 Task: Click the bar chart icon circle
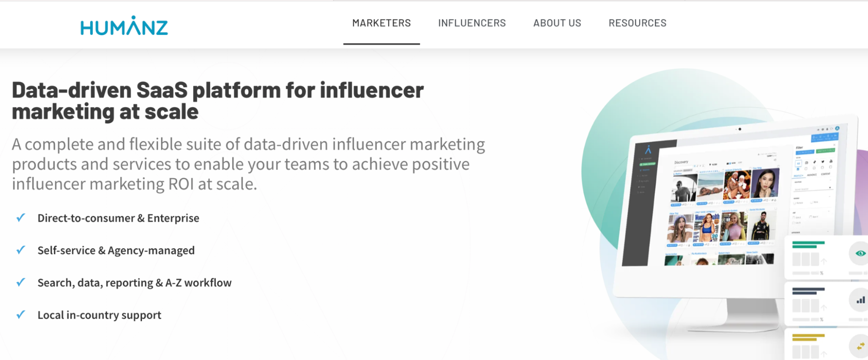[860, 300]
